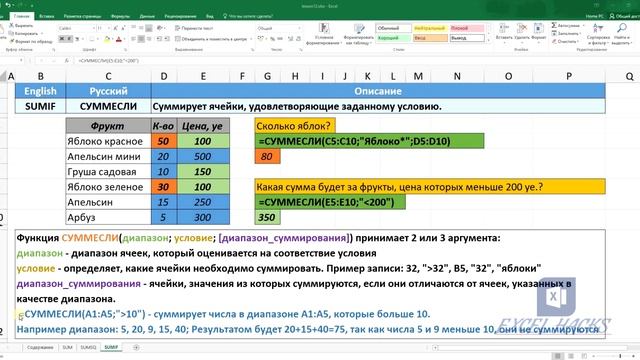Open the Рецензирование ribbon tab
Viewport: 640px width, 360px height.
point(180,16)
